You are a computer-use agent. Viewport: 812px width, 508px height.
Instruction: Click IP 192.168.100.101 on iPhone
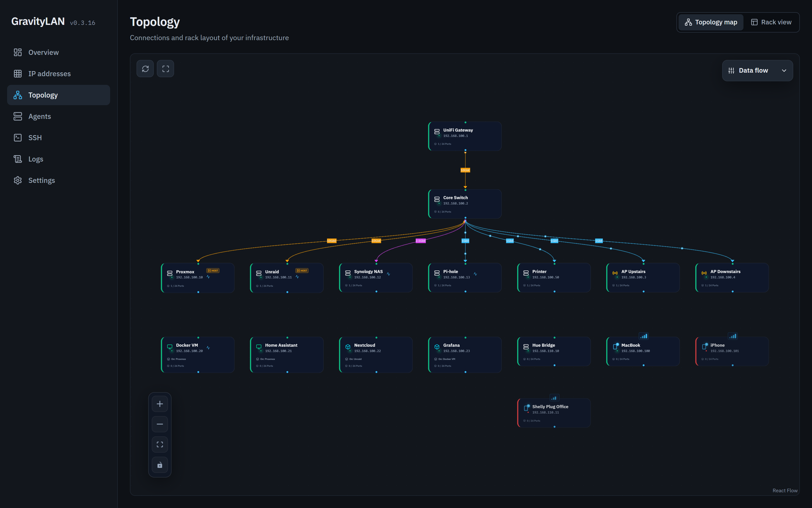pos(724,351)
